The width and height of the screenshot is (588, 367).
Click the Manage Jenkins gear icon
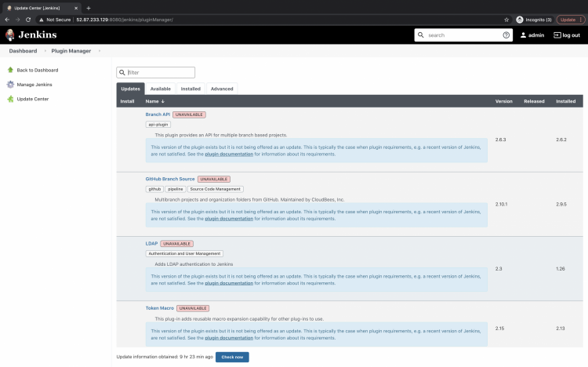pyautogui.click(x=10, y=85)
